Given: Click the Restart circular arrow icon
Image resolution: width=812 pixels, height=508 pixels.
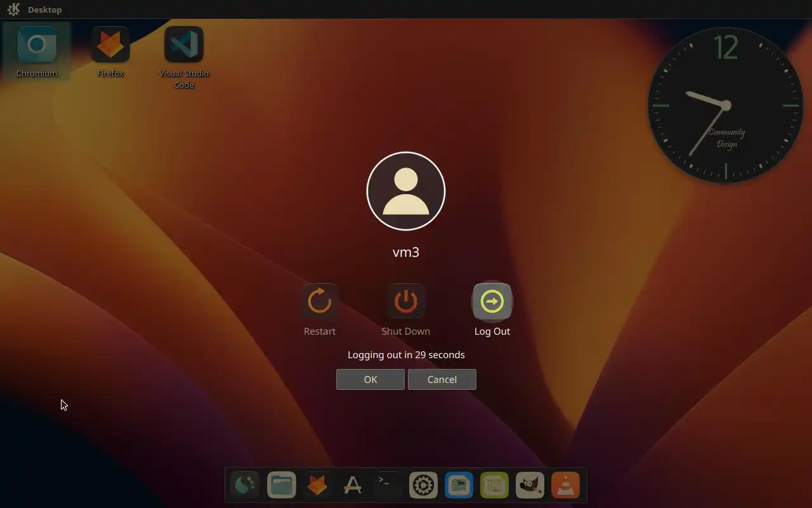Looking at the screenshot, I should pyautogui.click(x=320, y=301).
